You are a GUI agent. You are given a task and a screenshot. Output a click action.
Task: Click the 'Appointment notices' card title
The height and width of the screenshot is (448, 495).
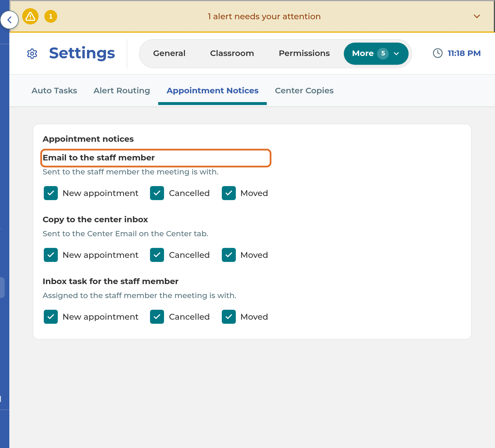88,139
